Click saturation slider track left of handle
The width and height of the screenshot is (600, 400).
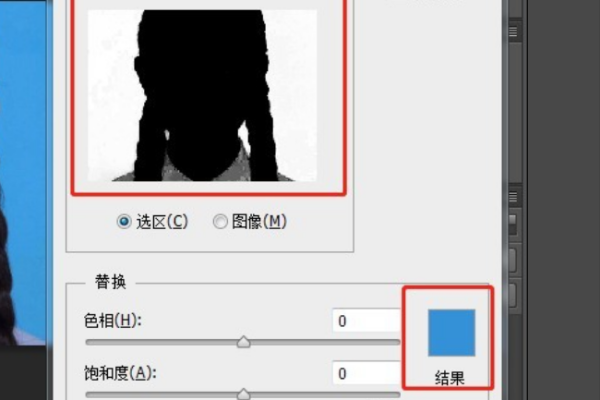click(161, 394)
